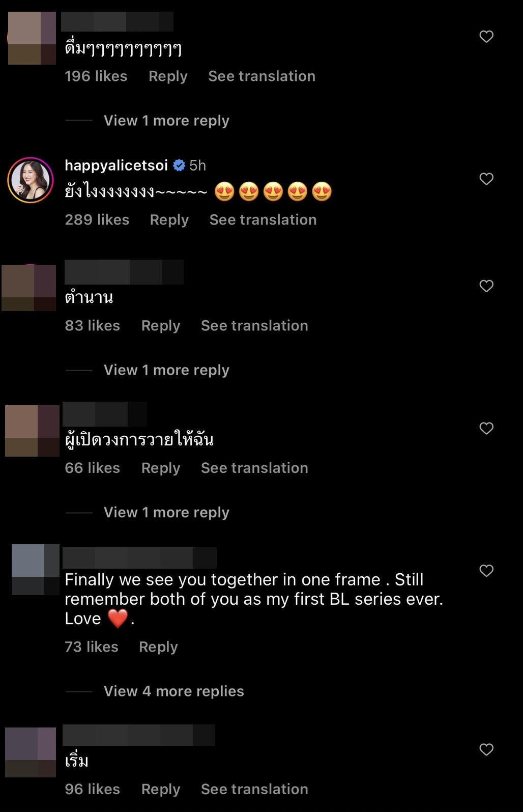See translation of happyalicetsoi's comment

pyautogui.click(x=263, y=220)
